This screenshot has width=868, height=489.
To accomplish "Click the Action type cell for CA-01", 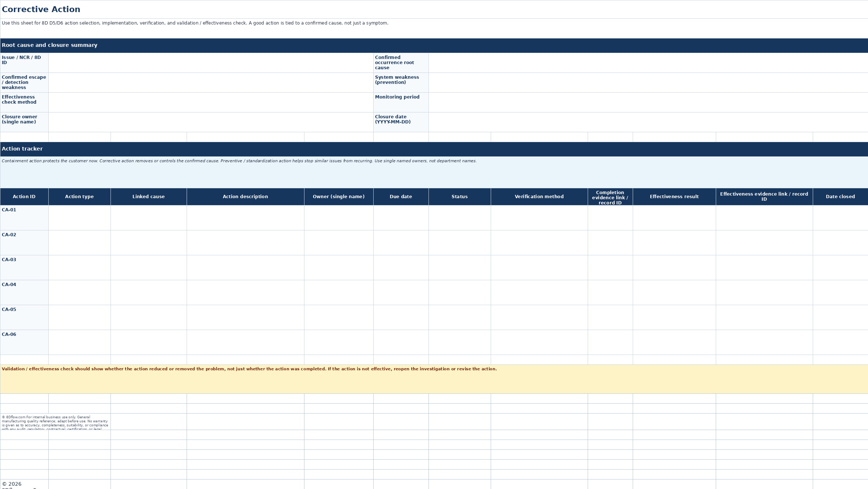I will (x=79, y=218).
